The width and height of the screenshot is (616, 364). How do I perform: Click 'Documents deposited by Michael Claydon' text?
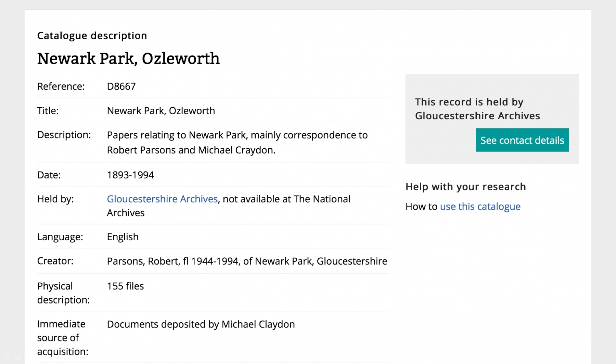pyautogui.click(x=201, y=324)
